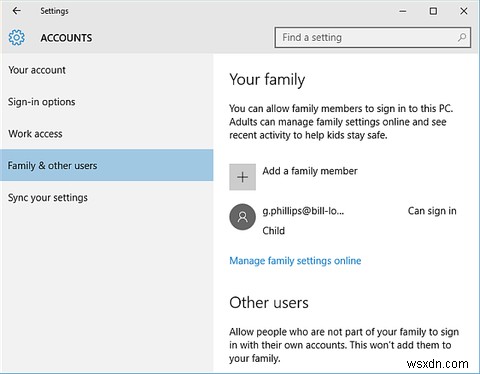Click Add a family member label

pos(310,171)
